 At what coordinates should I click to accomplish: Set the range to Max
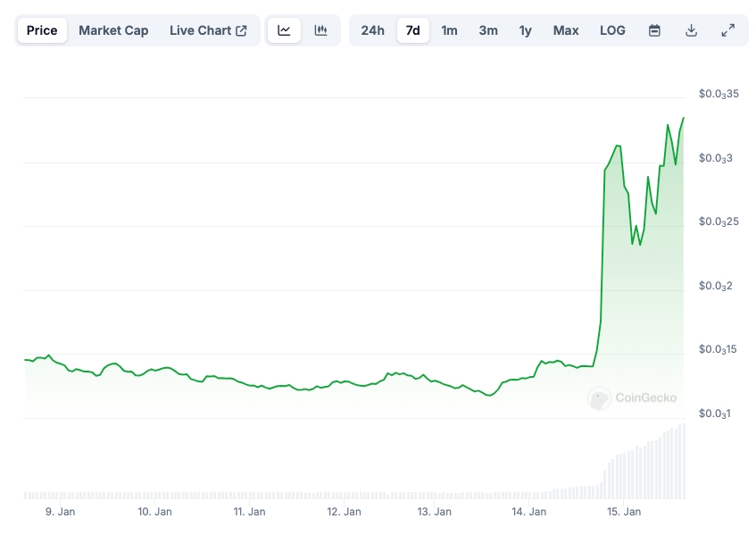(x=566, y=30)
